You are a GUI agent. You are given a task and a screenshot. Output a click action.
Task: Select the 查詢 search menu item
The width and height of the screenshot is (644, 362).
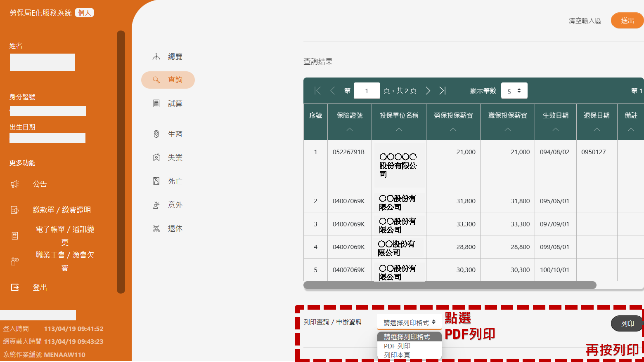pyautogui.click(x=168, y=80)
